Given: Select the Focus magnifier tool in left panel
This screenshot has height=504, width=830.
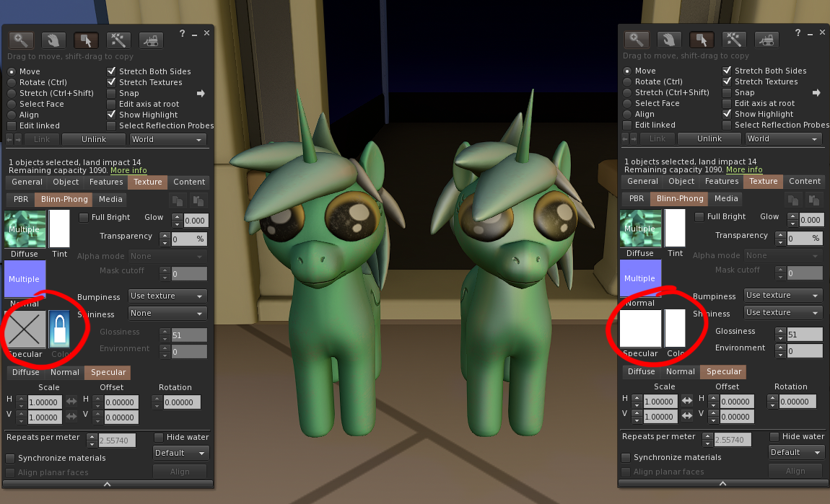Looking at the screenshot, I should (x=21, y=40).
